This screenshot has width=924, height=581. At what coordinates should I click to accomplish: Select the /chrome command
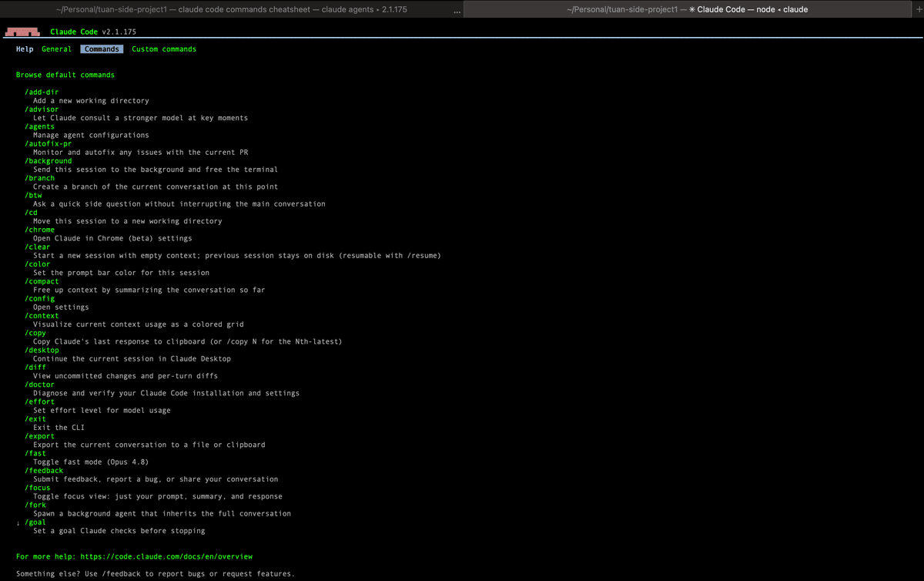pyautogui.click(x=39, y=230)
